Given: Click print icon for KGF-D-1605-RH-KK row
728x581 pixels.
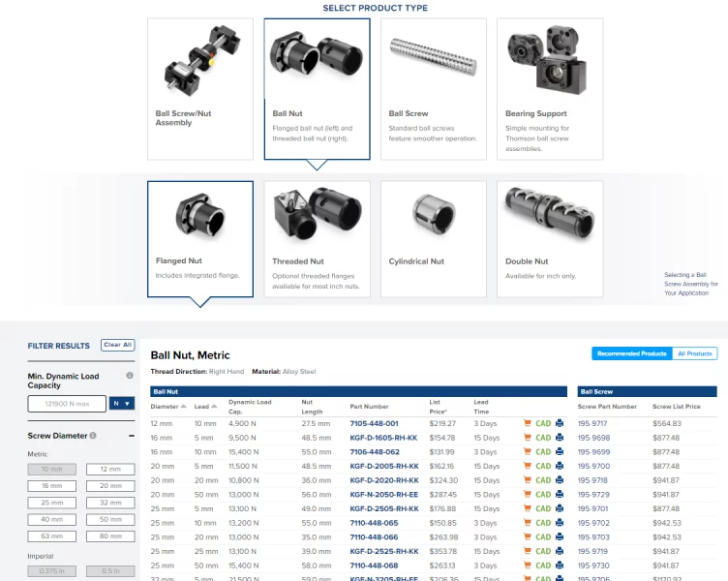Looking at the screenshot, I should pyautogui.click(x=560, y=438).
